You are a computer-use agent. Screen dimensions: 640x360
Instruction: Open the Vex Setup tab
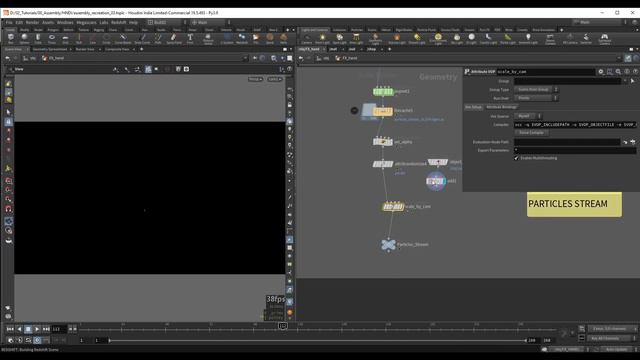tap(473, 107)
